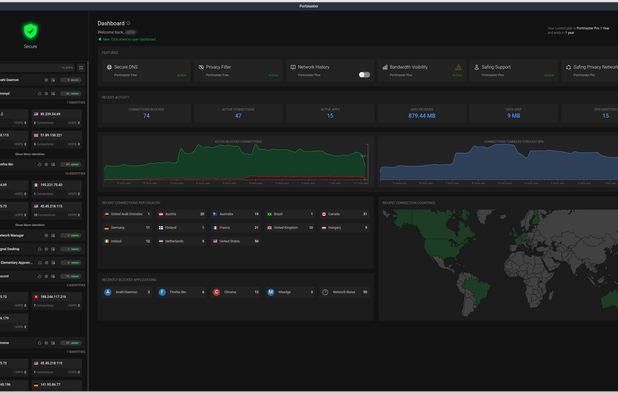Click the Safing Privacy Network icon
Viewport: 618px width, 394px height.
568,67
